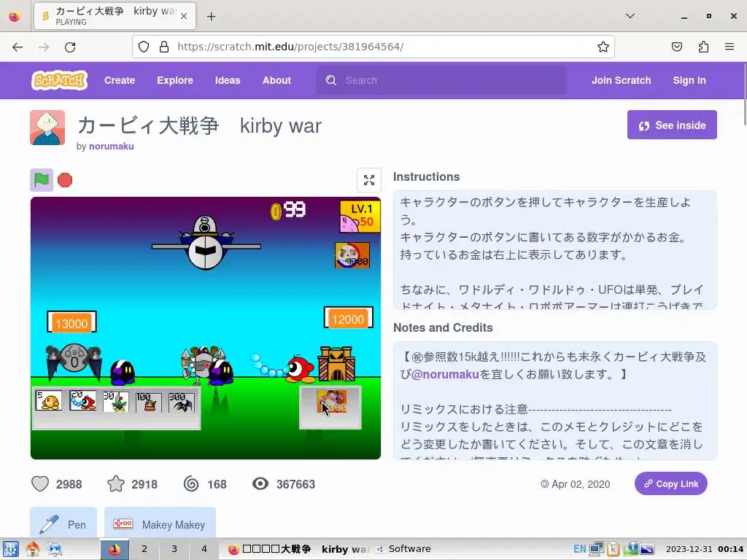Expand the list all tabs chevron
Screen dimensions: 747x560
coord(630,16)
